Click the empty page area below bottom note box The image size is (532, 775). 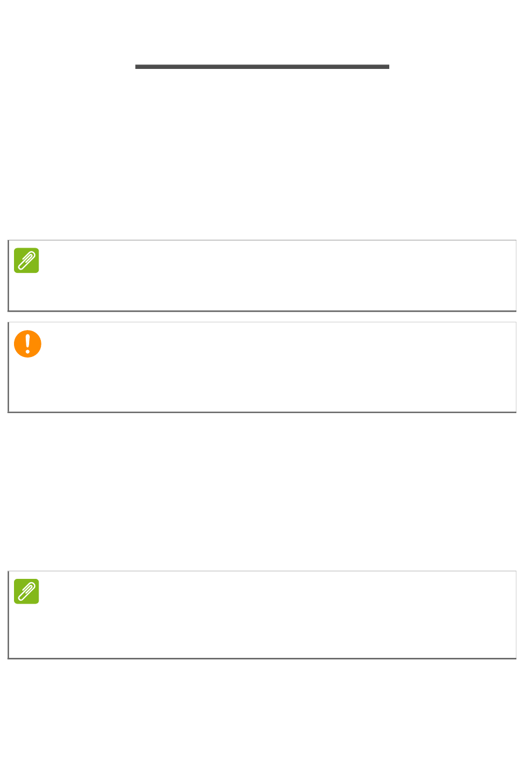coord(262,716)
